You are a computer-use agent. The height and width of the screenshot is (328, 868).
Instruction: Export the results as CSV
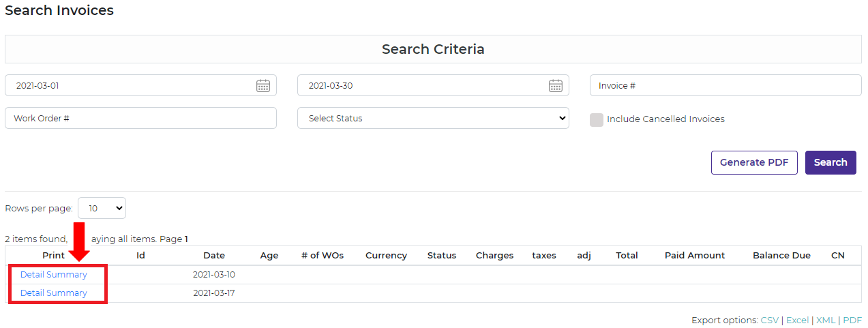[769, 320]
